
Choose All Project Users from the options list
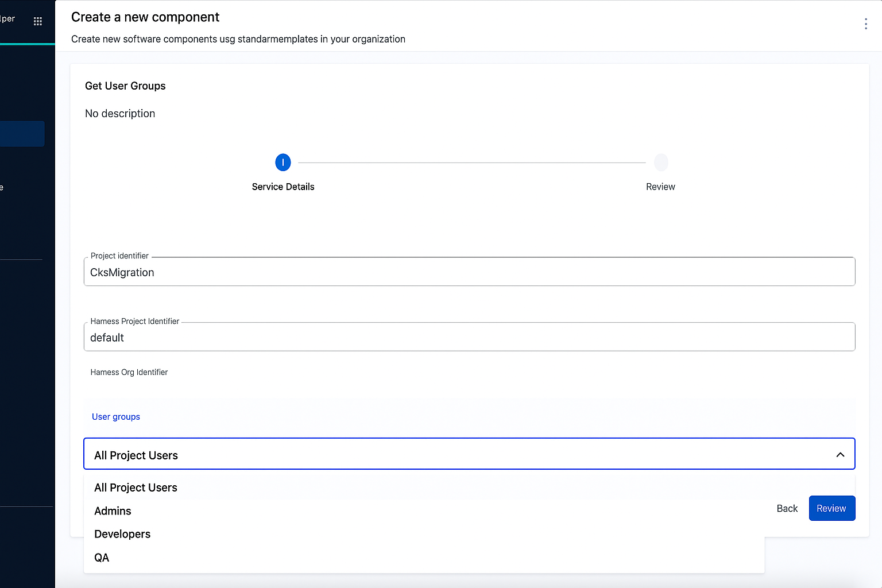tap(136, 488)
